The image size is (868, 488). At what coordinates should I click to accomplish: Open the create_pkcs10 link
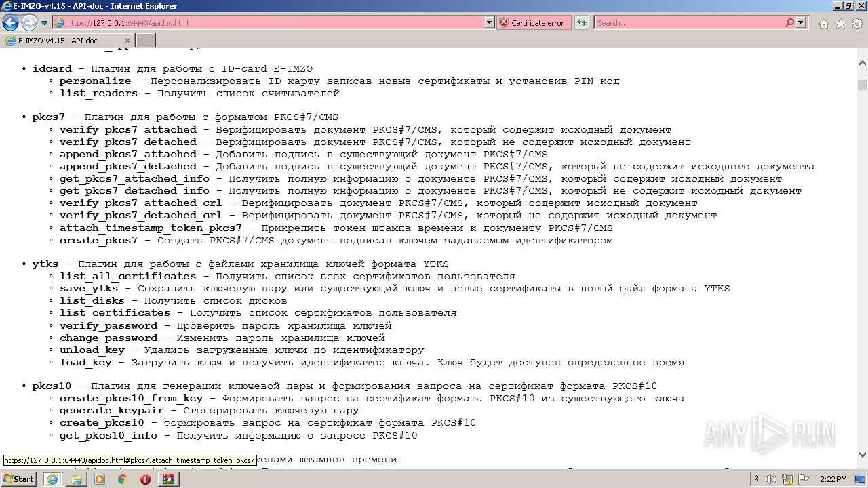click(102, 422)
